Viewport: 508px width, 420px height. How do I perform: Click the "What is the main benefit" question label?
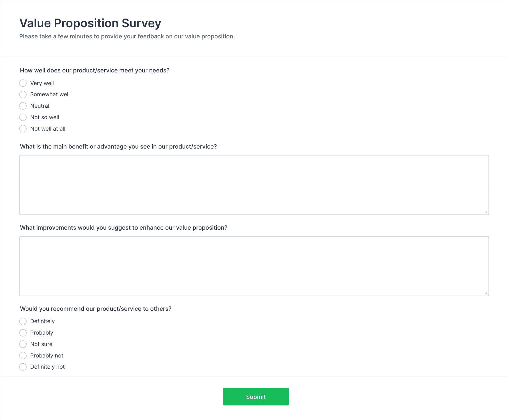(x=118, y=147)
